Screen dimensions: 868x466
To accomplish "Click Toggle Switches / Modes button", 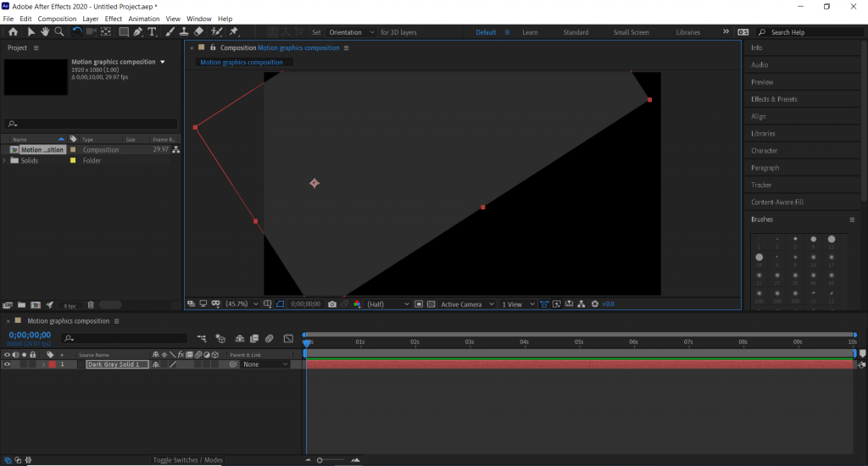I will coord(187,460).
